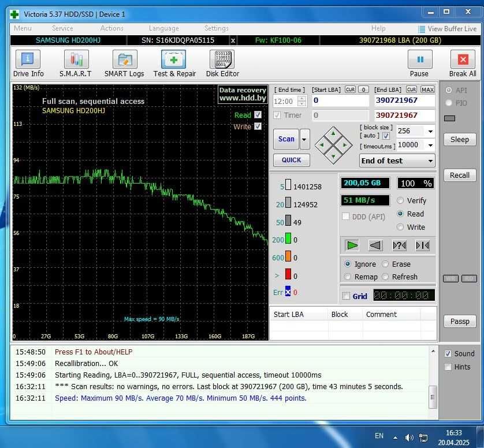Click the rewind back arrow button
This screenshot has width=484, height=448.
pos(375,245)
